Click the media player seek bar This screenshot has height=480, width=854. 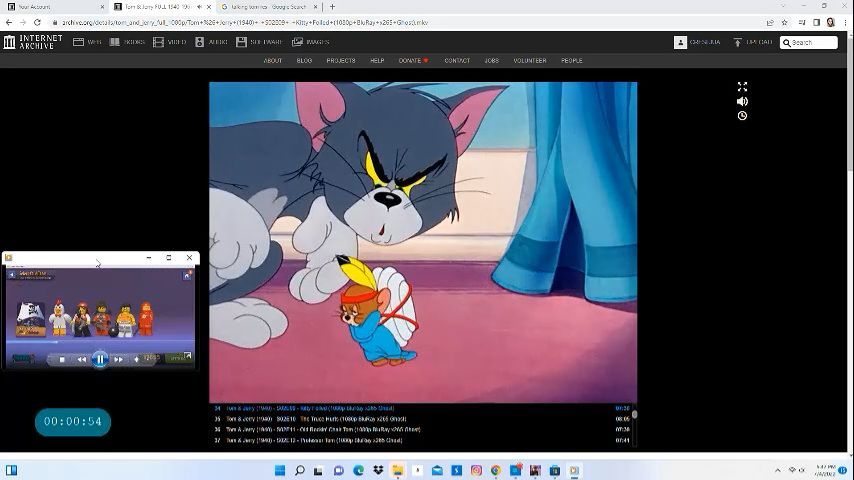100,342
